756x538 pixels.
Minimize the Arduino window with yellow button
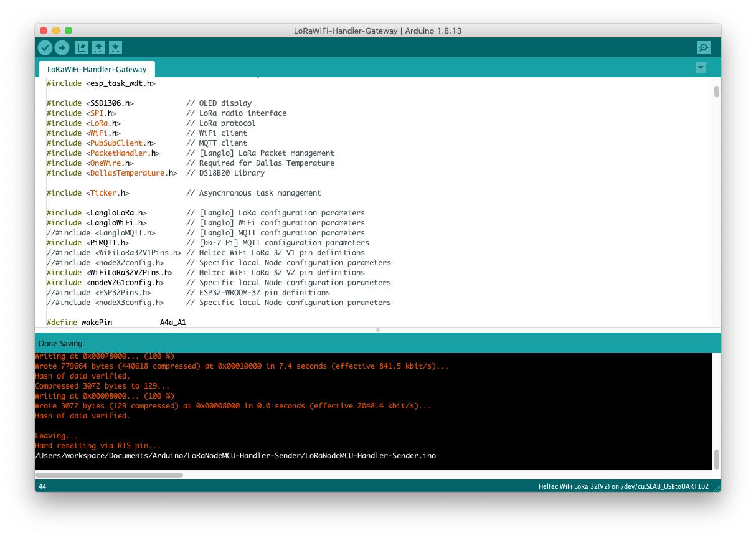pos(56,31)
